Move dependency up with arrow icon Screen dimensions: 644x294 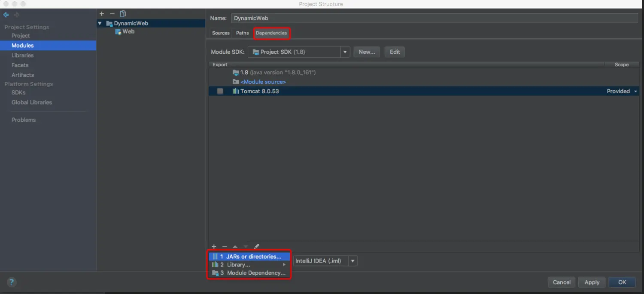(x=235, y=247)
